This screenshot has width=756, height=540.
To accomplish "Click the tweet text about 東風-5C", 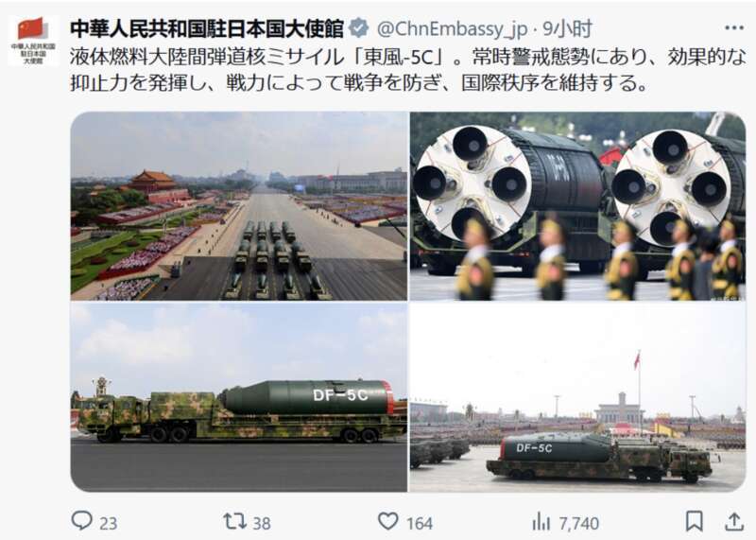I will pos(408,70).
